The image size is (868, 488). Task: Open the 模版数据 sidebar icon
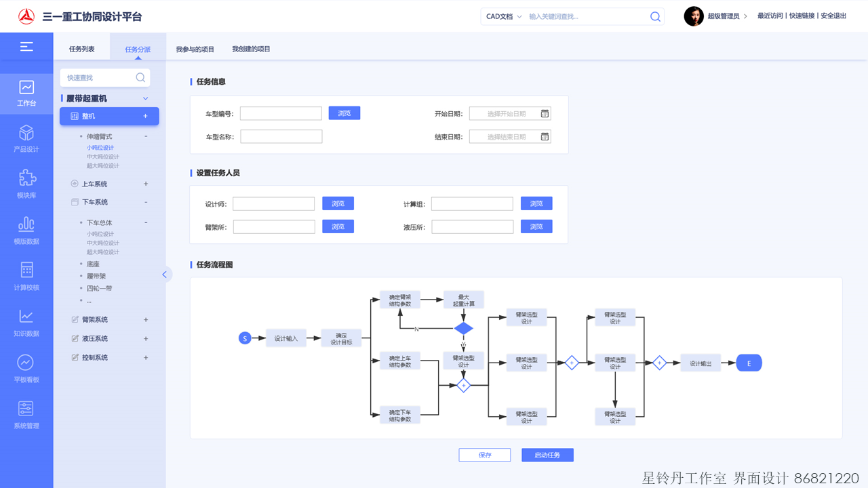[26, 224]
